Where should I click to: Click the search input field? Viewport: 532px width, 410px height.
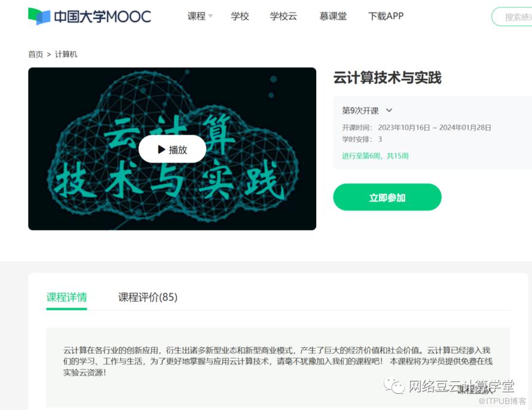coord(512,17)
